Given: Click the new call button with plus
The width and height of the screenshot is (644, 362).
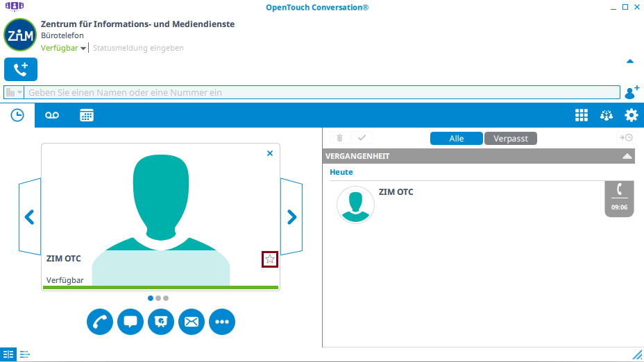Looking at the screenshot, I should click(21, 69).
